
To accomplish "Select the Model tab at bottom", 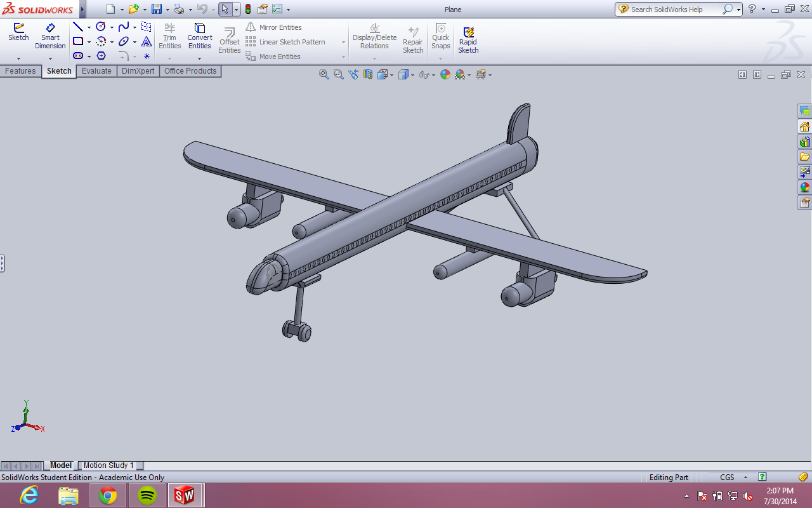I will click(61, 465).
